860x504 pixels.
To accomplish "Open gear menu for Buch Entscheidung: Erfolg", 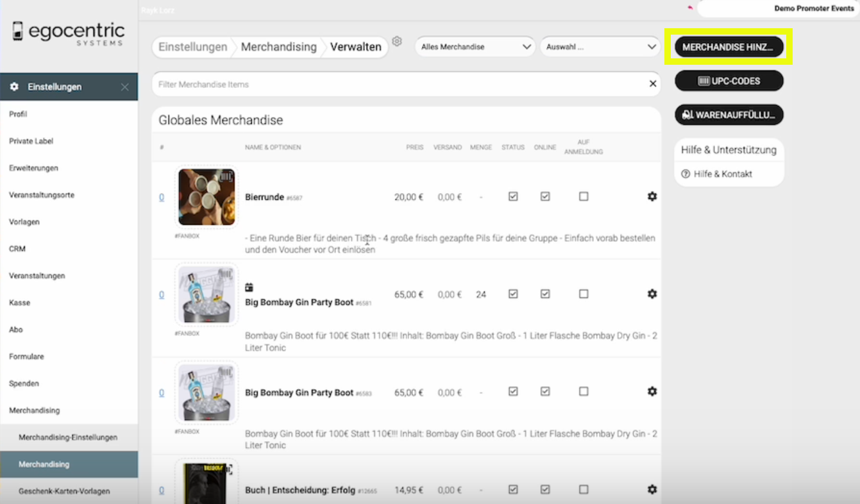I will click(x=652, y=489).
